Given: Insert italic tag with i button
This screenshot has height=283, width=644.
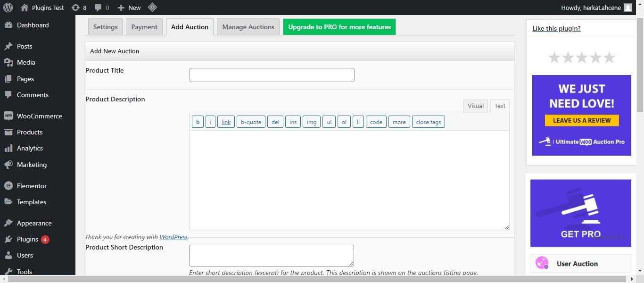Looking at the screenshot, I should [x=211, y=122].
